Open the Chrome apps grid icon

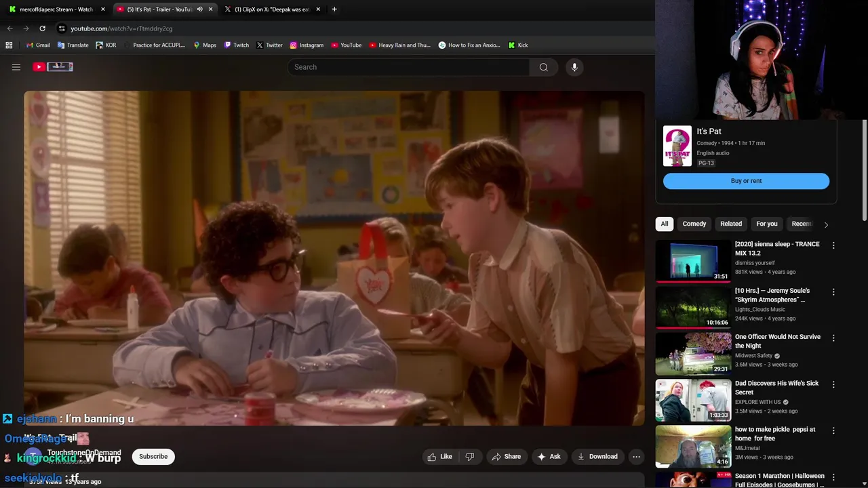(9, 45)
